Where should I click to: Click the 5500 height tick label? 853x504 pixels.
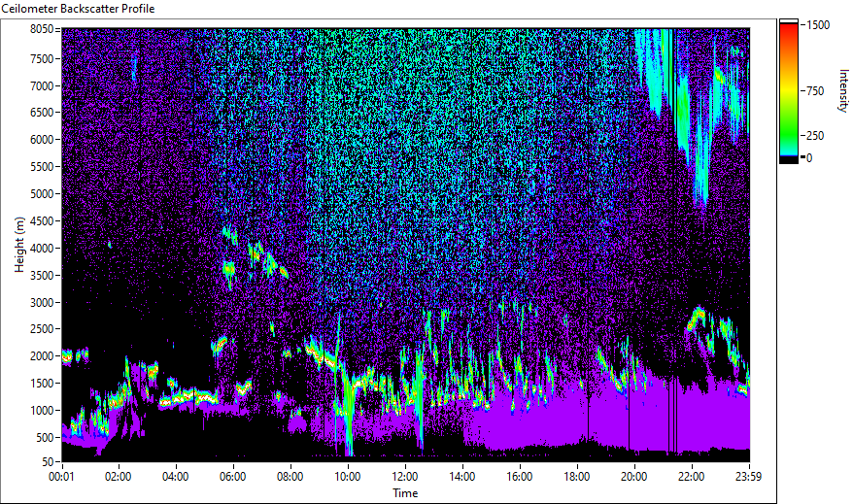coord(42,167)
